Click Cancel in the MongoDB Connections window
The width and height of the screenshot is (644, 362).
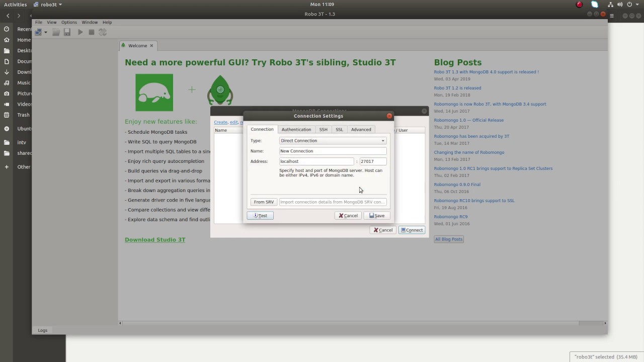click(383, 230)
